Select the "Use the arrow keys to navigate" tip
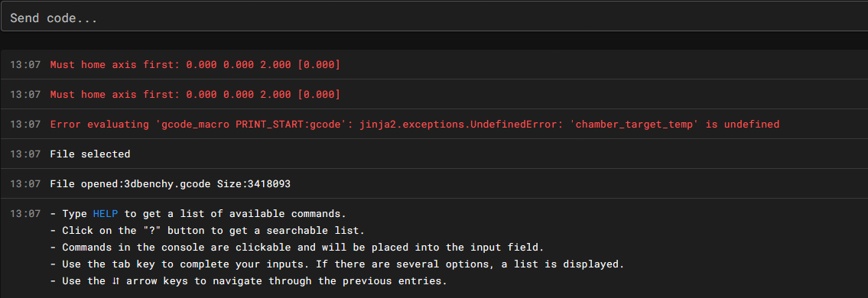Image resolution: width=868 pixels, height=298 pixels. (x=248, y=281)
